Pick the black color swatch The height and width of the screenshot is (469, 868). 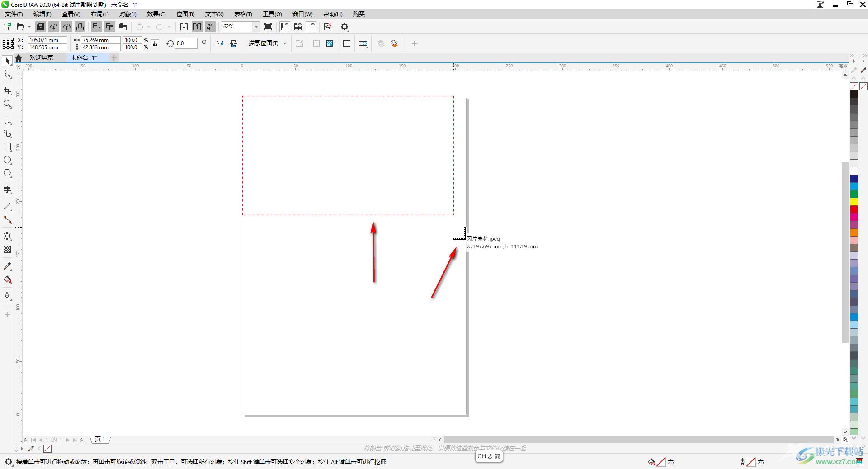[x=854, y=94]
